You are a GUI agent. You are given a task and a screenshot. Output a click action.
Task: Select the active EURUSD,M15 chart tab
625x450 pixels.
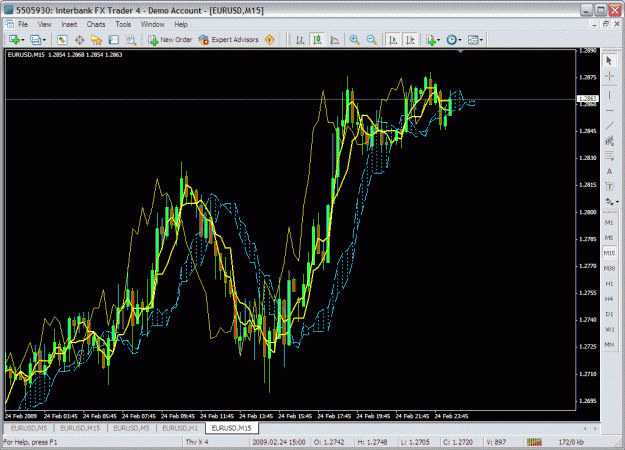click(x=232, y=428)
